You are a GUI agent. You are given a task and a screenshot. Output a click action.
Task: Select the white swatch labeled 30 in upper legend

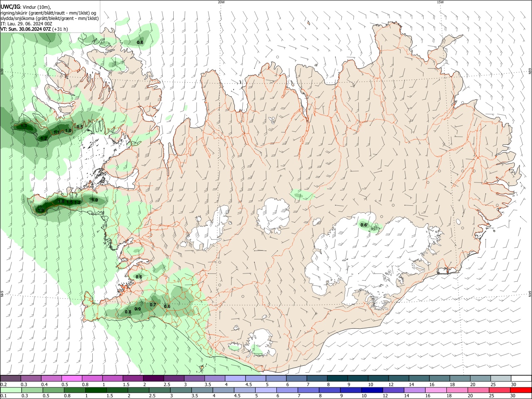click(522, 378)
